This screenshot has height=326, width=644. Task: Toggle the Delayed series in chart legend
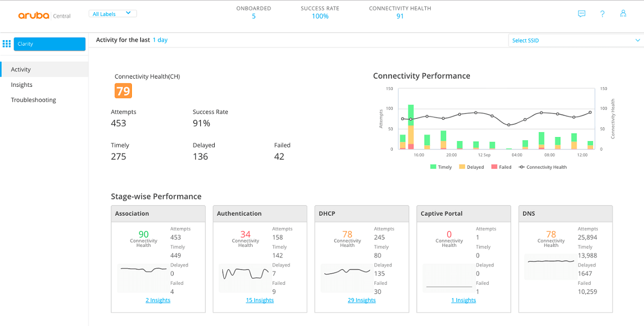click(x=471, y=167)
